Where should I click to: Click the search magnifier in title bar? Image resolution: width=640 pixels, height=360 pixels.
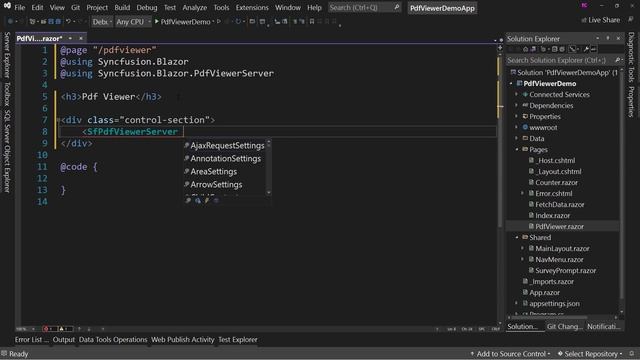(396, 7)
